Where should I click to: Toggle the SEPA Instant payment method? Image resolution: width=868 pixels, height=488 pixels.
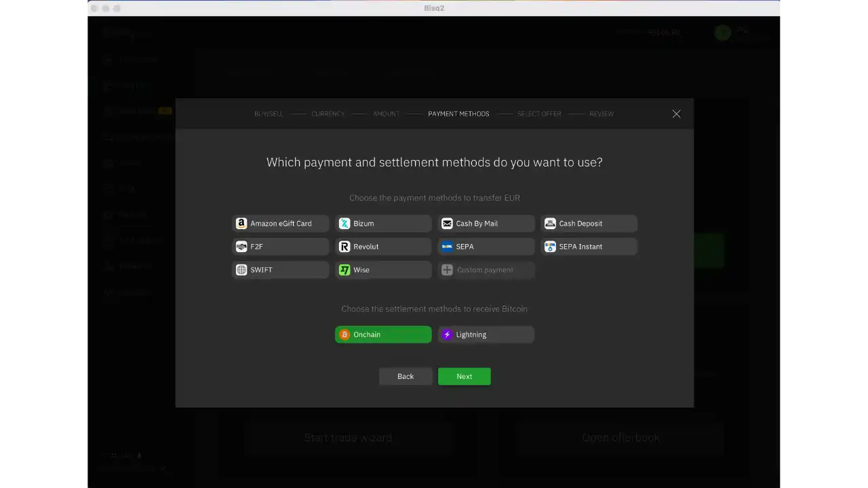pyautogui.click(x=589, y=246)
